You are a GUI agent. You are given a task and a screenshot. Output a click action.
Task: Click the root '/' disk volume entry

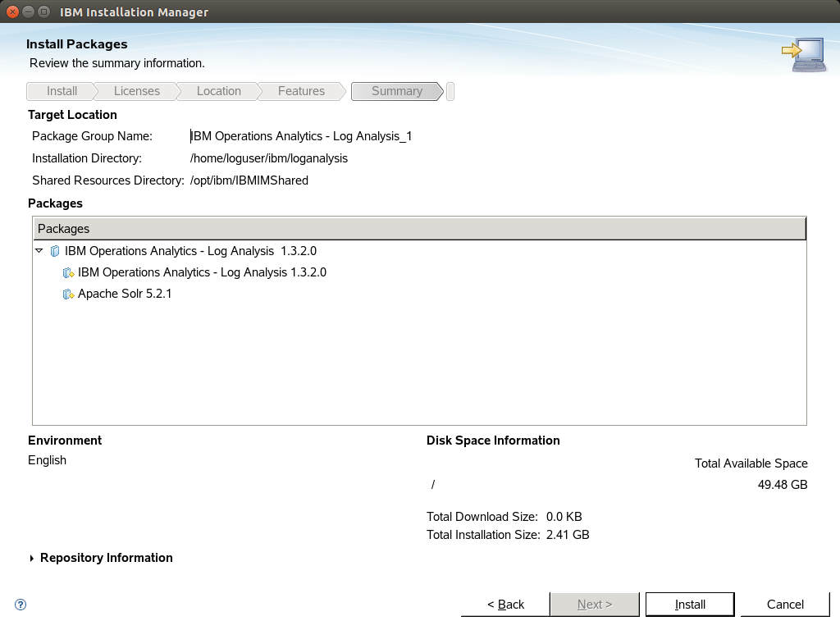(x=433, y=485)
